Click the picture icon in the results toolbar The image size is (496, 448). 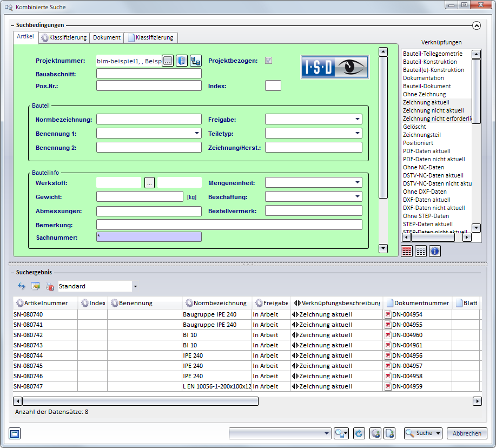(x=36, y=286)
